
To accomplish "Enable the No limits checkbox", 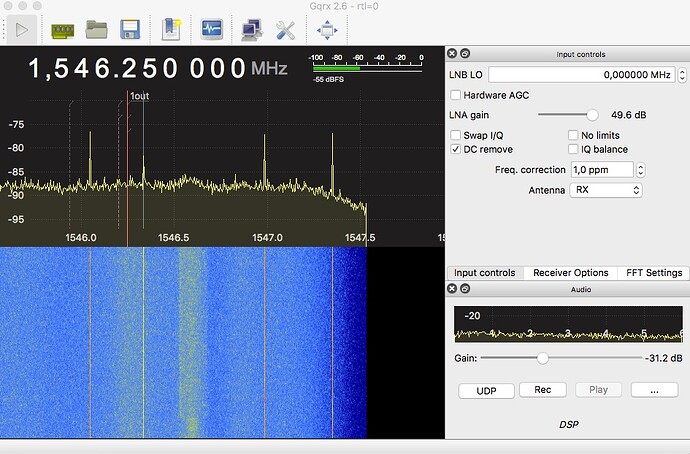I will point(573,135).
